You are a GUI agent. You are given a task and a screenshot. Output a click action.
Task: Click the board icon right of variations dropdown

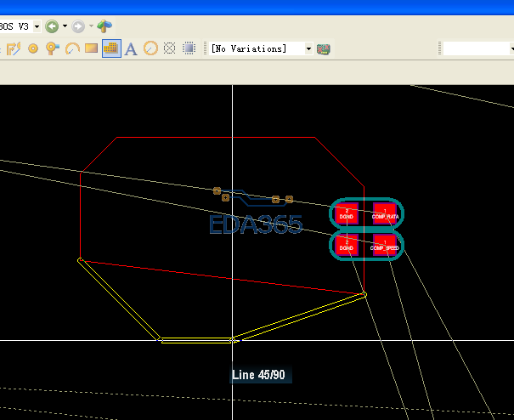click(x=324, y=48)
